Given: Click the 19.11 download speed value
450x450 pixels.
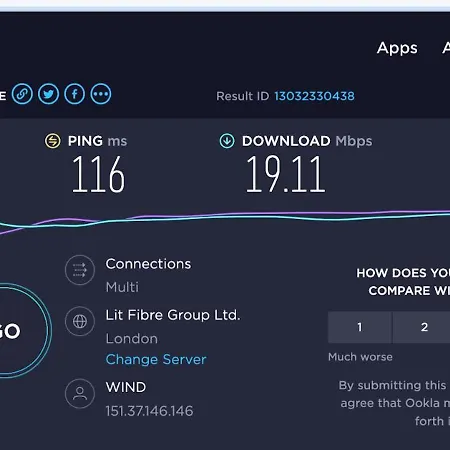Looking at the screenshot, I should pos(286,174).
